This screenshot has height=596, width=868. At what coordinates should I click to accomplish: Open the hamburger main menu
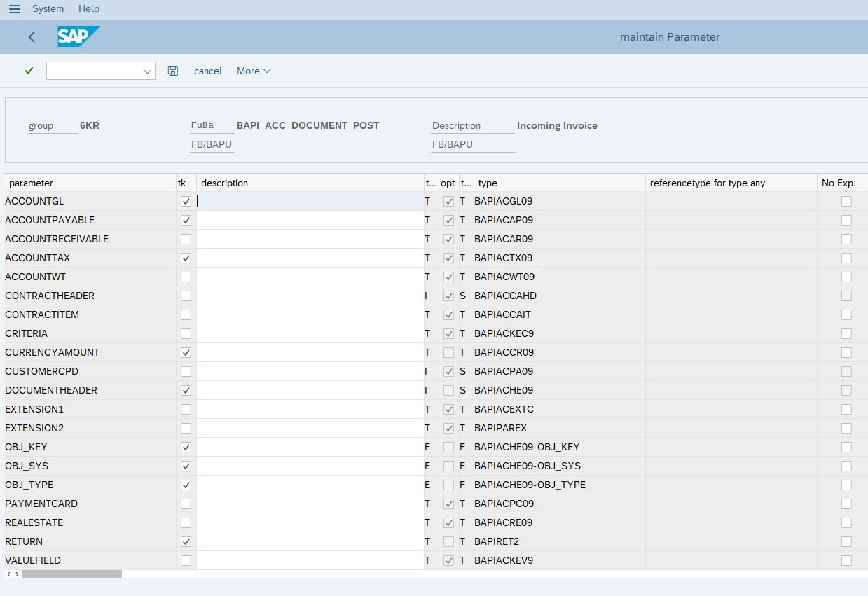(14, 9)
